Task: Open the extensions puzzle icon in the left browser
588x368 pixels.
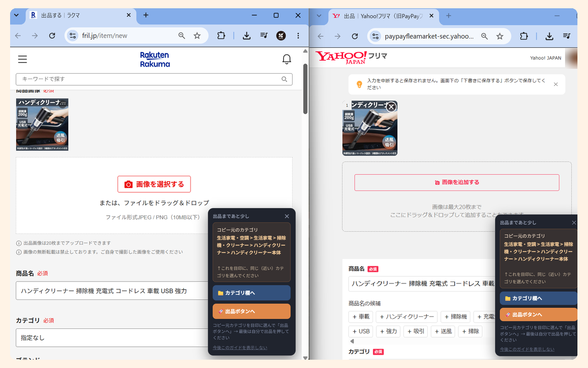Action: click(221, 35)
